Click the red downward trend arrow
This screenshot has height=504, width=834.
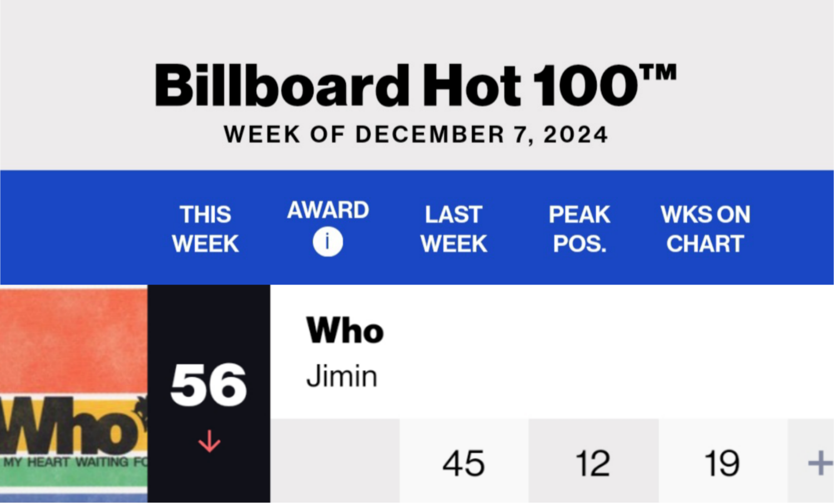click(209, 441)
